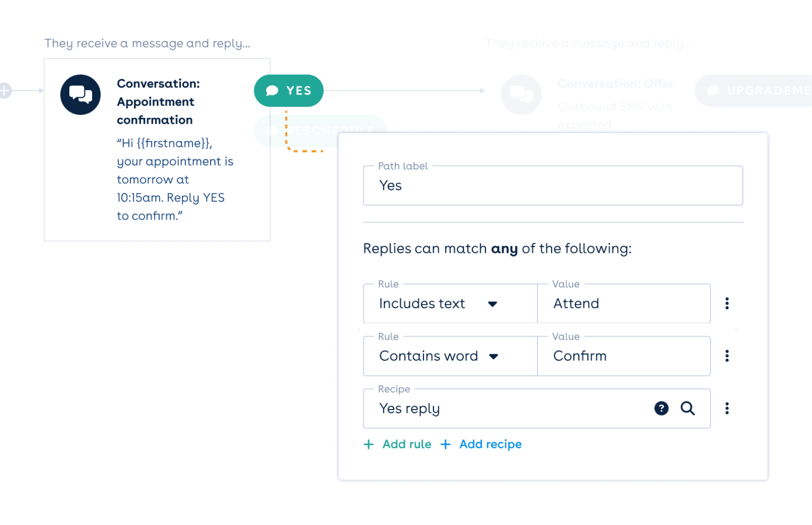Click the recipe search magnifier icon
812x525 pixels.
pyautogui.click(x=687, y=409)
